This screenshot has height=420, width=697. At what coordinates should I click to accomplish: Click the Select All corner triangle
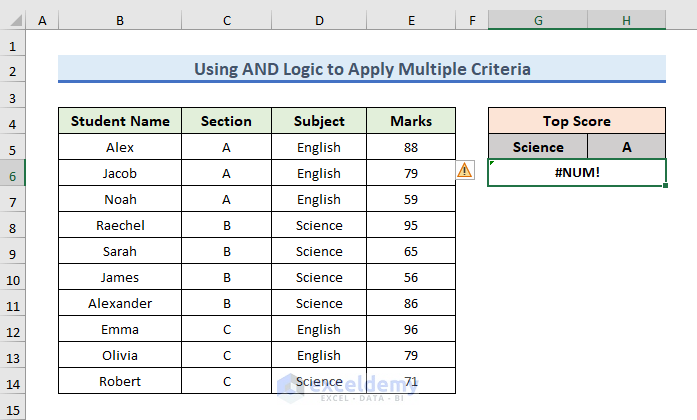point(14,20)
